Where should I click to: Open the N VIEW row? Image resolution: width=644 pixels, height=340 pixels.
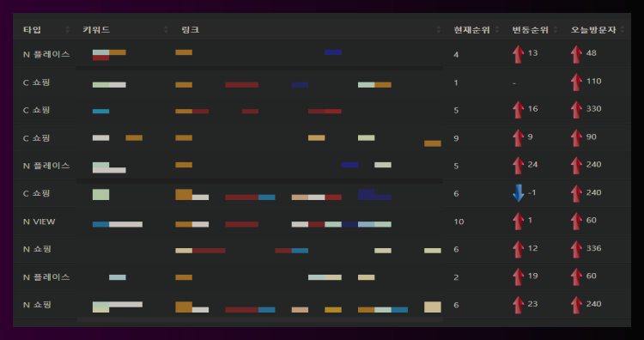(322, 222)
